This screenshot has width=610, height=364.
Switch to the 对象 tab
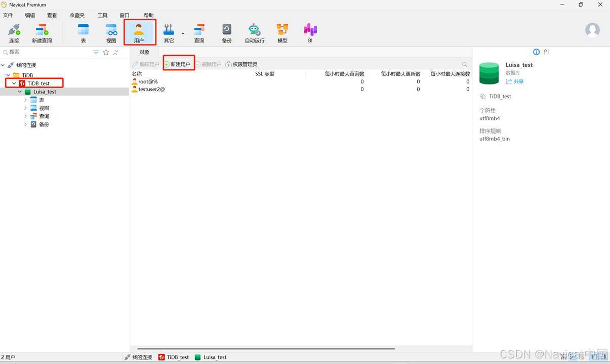coord(144,52)
